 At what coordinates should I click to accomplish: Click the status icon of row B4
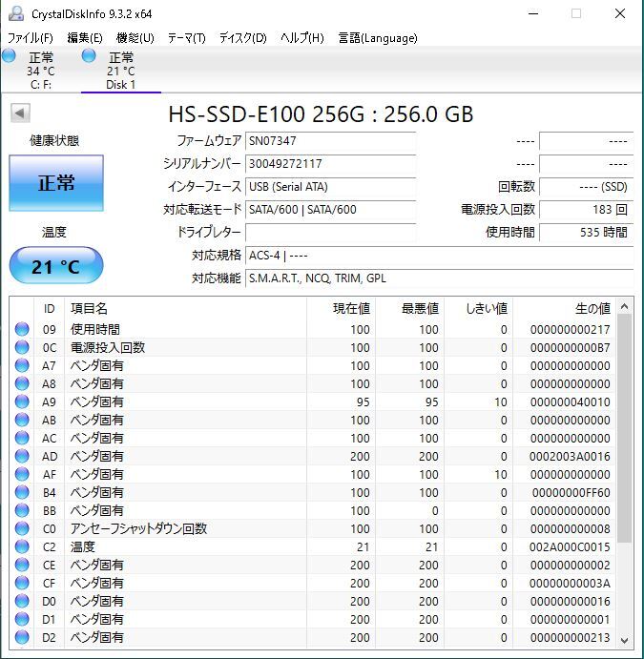22,492
